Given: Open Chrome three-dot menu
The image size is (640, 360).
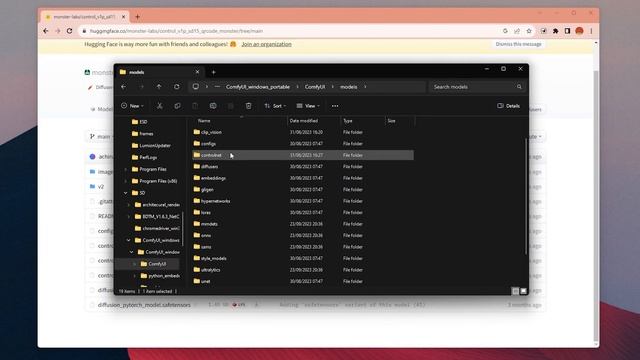Looking at the screenshot, I should (591, 31).
